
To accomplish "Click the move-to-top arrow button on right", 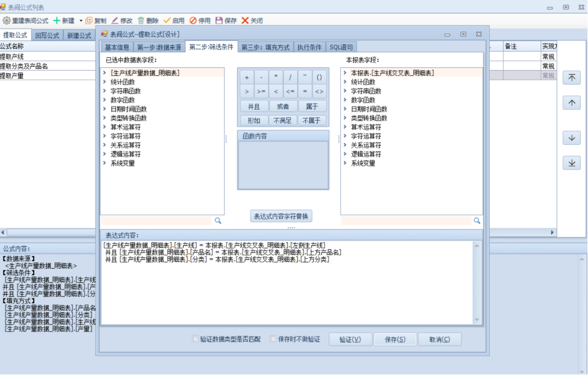I will 572,78.
